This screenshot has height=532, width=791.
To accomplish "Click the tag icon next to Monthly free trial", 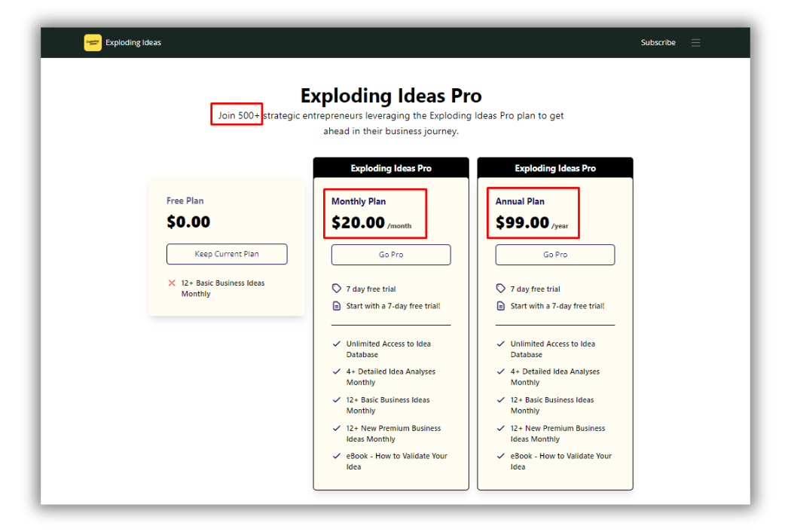I will pos(337,288).
